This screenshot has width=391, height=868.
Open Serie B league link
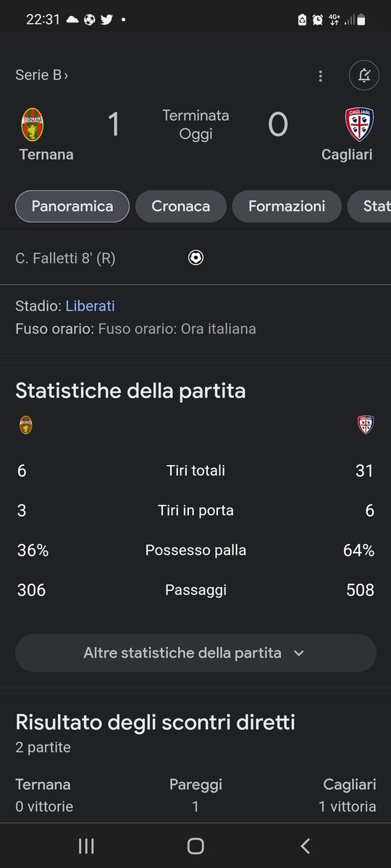tap(41, 75)
